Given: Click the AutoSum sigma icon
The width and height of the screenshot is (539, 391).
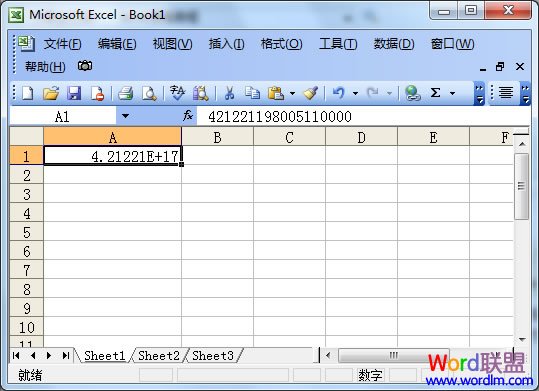Looking at the screenshot, I should pos(435,93).
